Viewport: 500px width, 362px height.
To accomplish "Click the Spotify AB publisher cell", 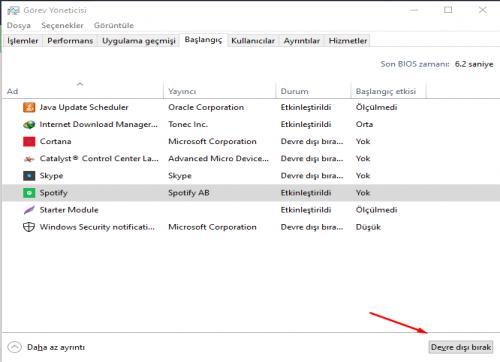I will (x=189, y=193).
